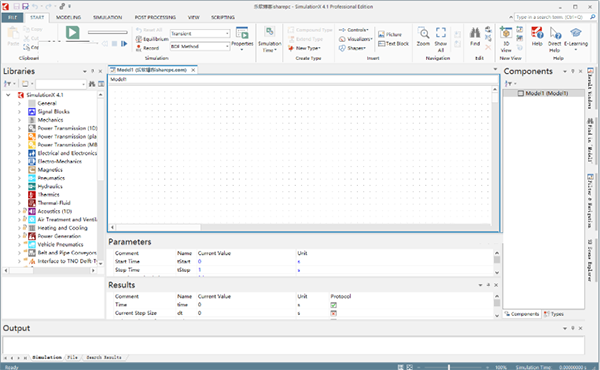This screenshot has width=600, height=370.
Task: Select the Magnetics library item
Action: coord(50,170)
